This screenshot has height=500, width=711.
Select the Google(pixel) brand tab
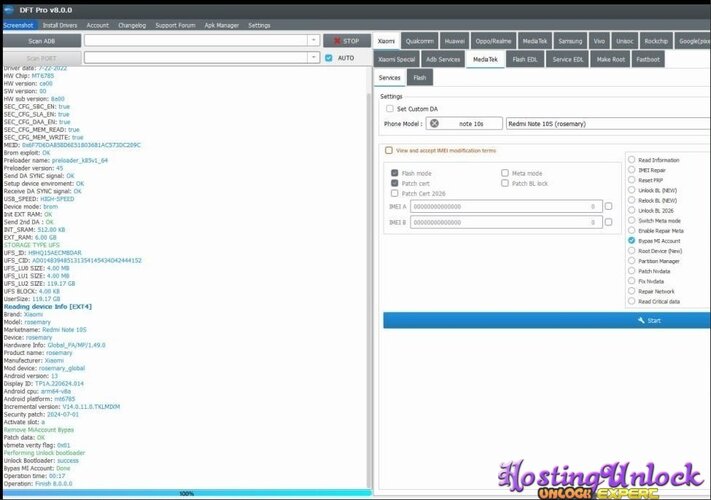tap(693, 41)
